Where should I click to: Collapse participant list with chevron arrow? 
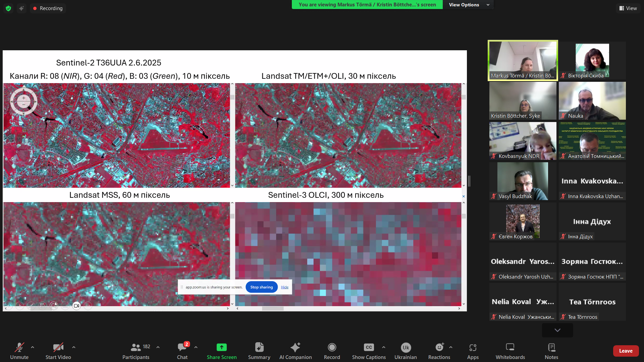pos(557,330)
